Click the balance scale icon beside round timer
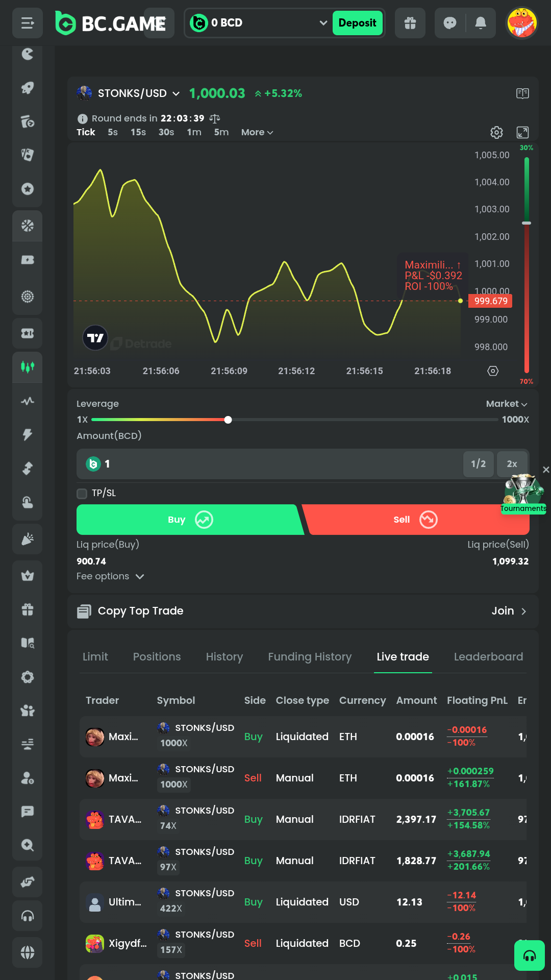The height and width of the screenshot is (980, 551). (215, 118)
